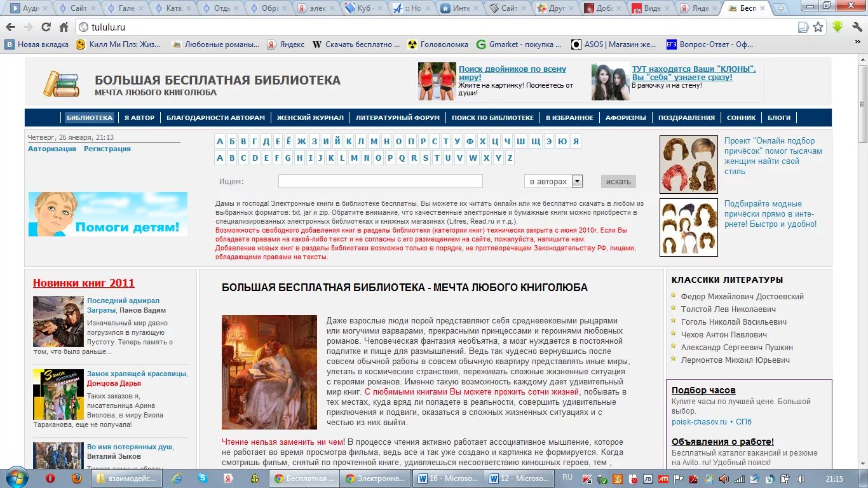Viewport: 868px width, 488px height.
Task: Bookmark this page with the star icon
Action: click(x=818, y=27)
